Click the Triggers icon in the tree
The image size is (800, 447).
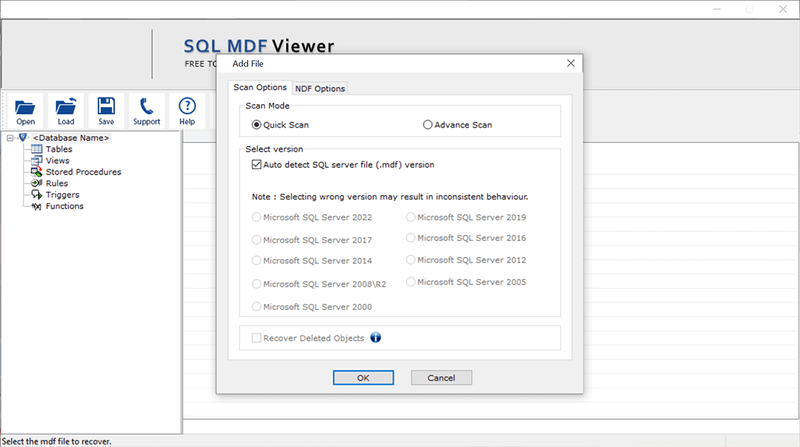[x=37, y=194]
